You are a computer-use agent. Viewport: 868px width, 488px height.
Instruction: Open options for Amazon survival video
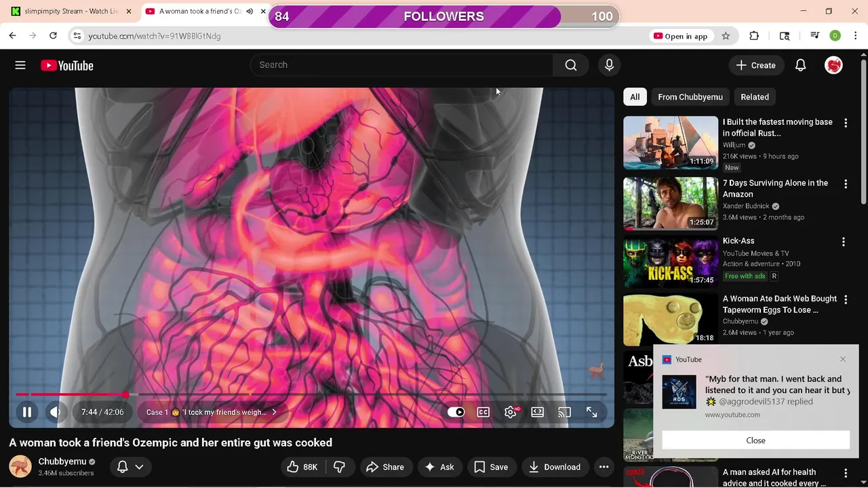pos(845,184)
